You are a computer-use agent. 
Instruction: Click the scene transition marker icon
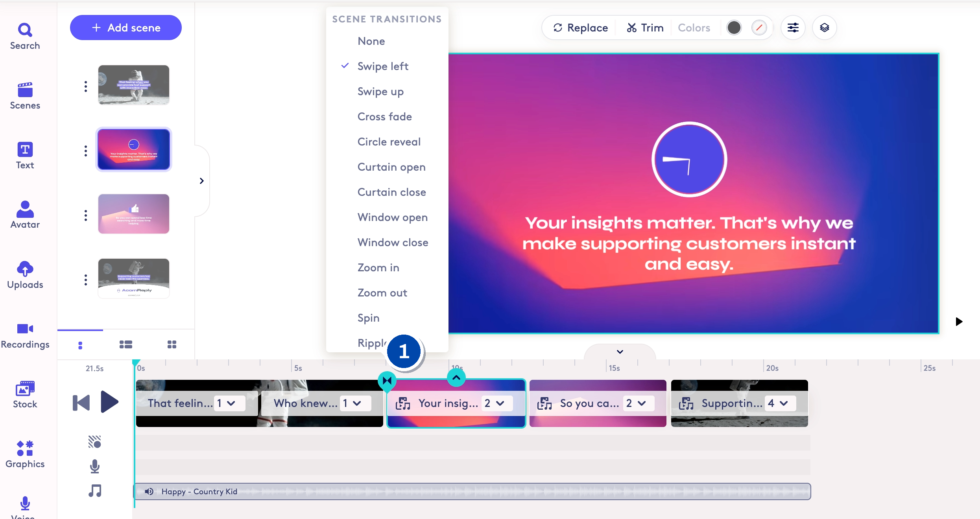point(387,381)
